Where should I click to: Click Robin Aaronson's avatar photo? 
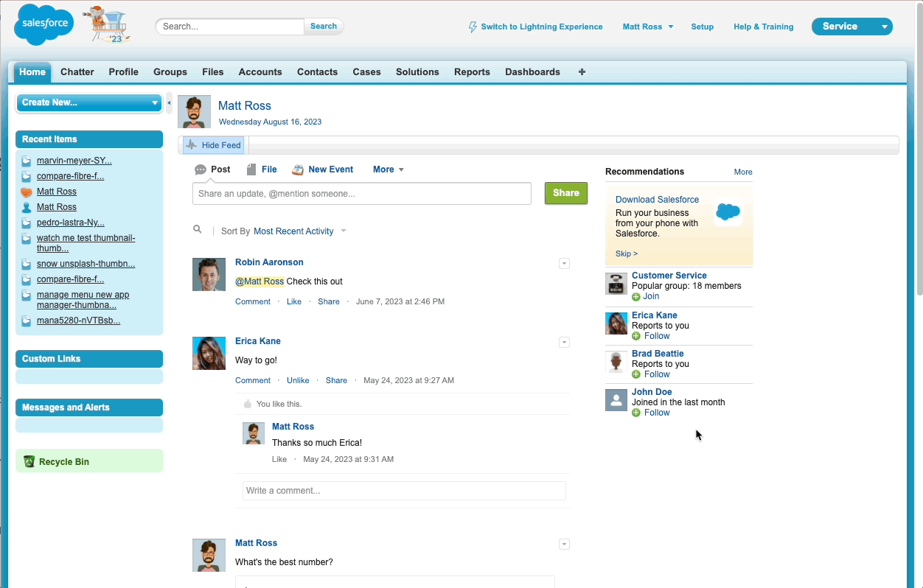coord(209,274)
